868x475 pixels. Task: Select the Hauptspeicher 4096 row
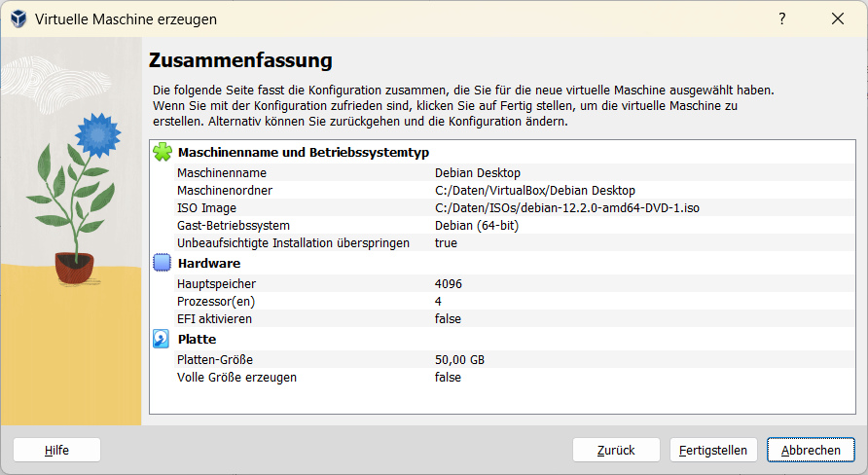(389, 283)
